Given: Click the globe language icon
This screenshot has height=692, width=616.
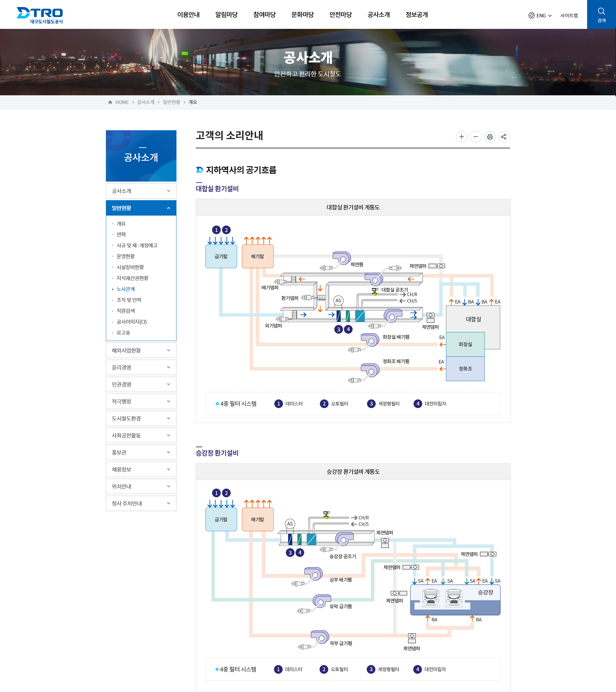Looking at the screenshot, I should point(531,16).
